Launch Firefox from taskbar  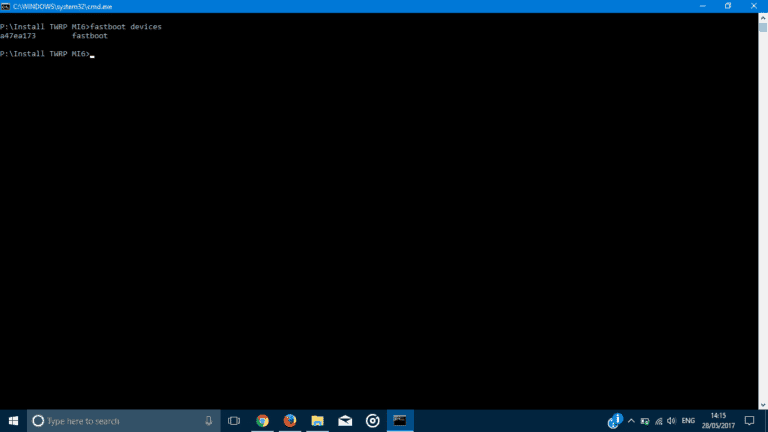290,421
